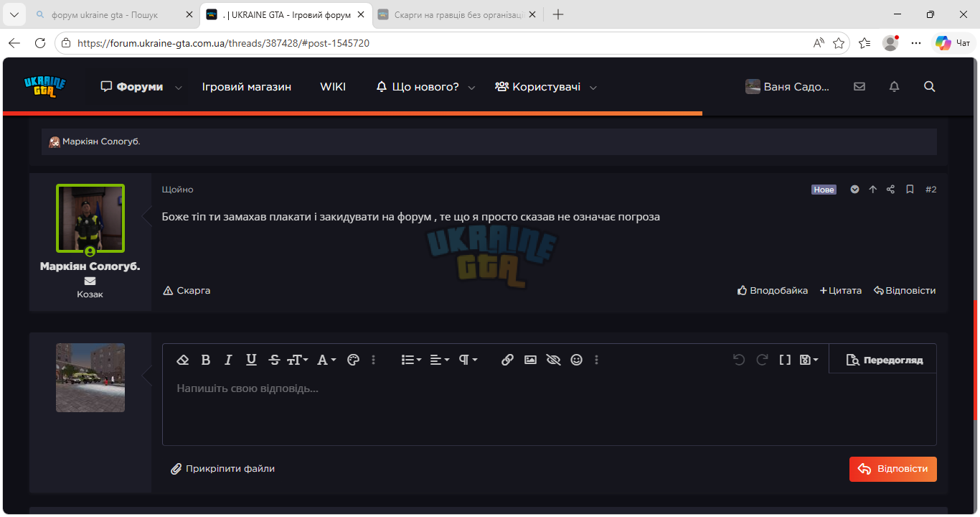Open the text alignment dropdown
This screenshot has height=517, width=980.
[x=439, y=360]
